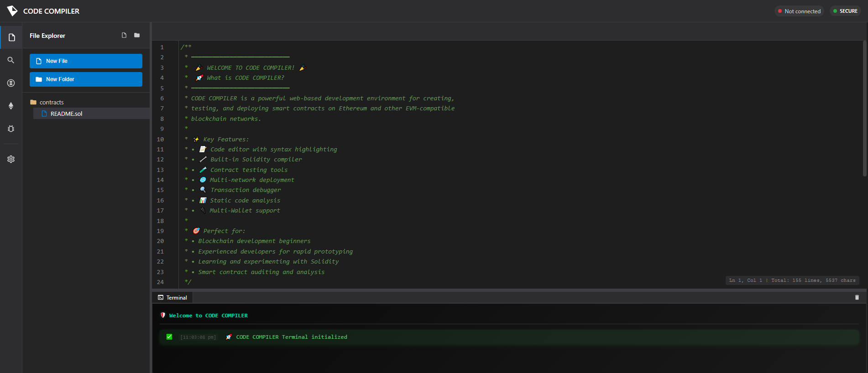The width and height of the screenshot is (868, 373).
Task: Click the CODE COMPILER logo icon
Action: pyautogui.click(x=12, y=11)
